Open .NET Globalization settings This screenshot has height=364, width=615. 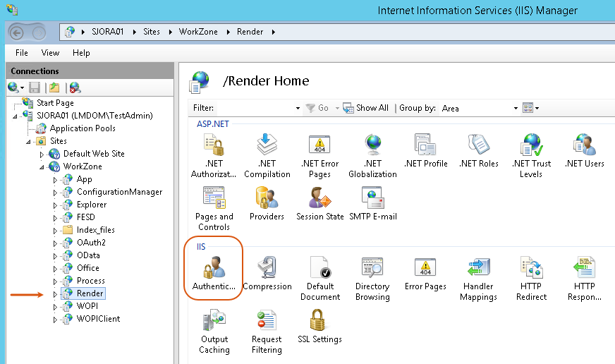(372, 156)
